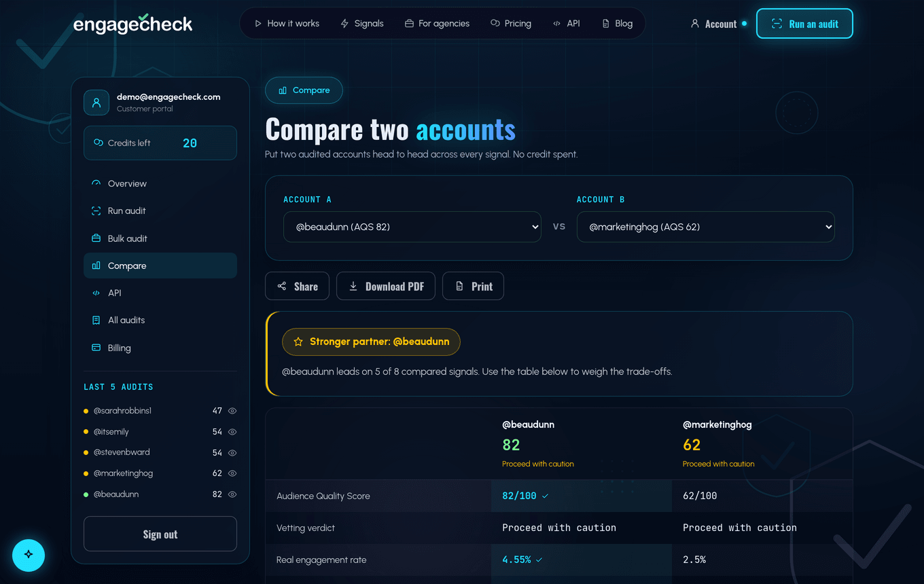Click @marketinghog column header score 62
This screenshot has width=924, height=584.
[692, 445]
